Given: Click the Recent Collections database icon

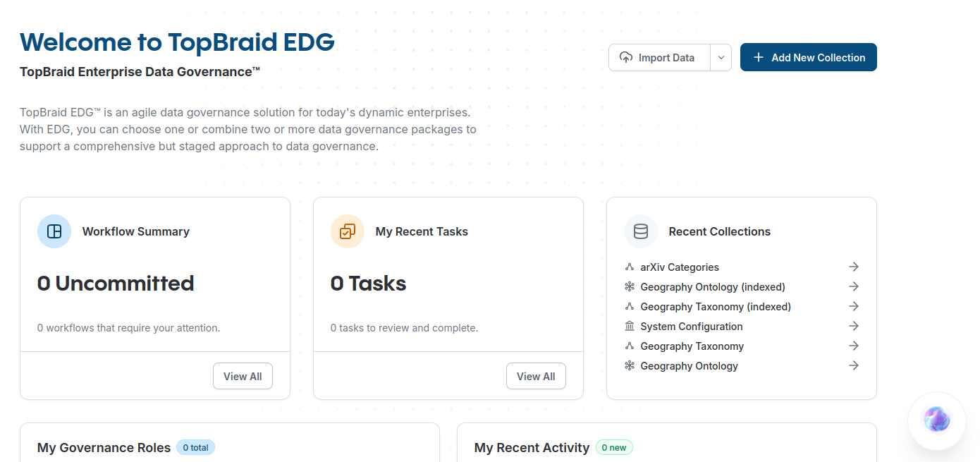Looking at the screenshot, I should point(641,231).
